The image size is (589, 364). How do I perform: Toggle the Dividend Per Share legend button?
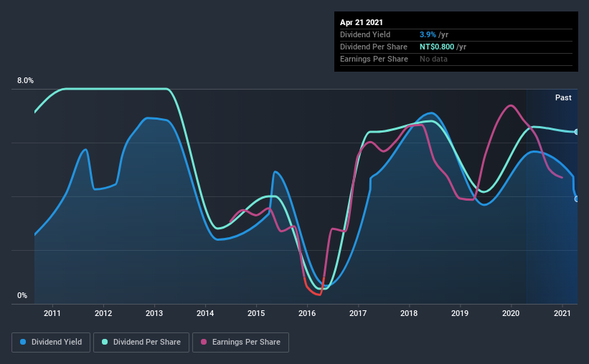[x=141, y=343]
